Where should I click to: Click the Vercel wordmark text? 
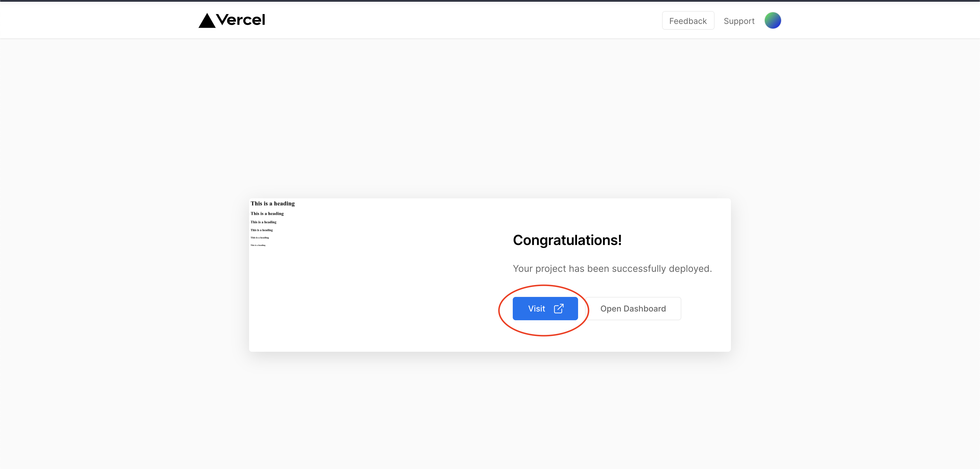coord(240,20)
